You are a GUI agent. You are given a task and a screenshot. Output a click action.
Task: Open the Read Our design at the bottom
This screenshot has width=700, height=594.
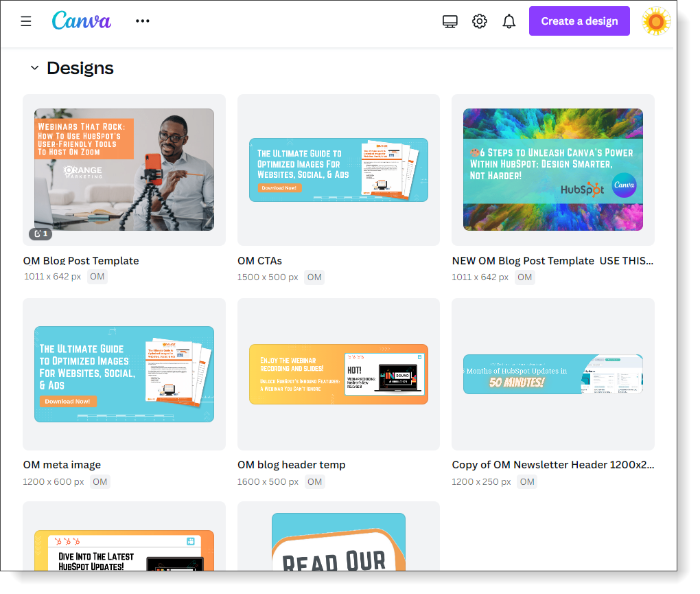point(338,549)
